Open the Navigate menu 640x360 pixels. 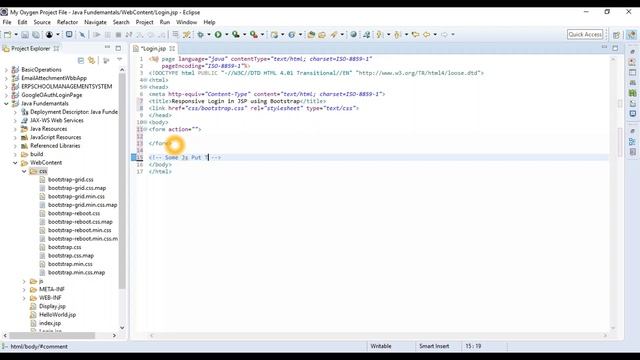95,22
